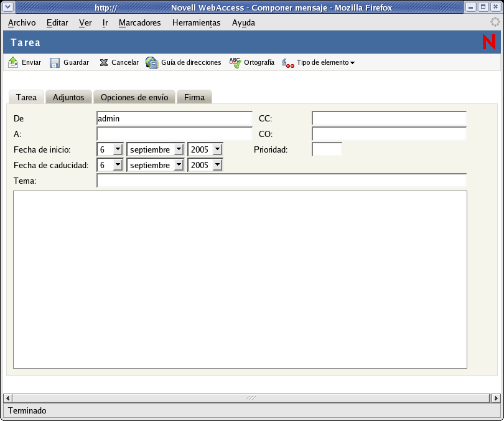Click the horizontal scrollbar right arrow
Image resolution: width=504 pixels, height=421 pixels.
tap(496, 398)
